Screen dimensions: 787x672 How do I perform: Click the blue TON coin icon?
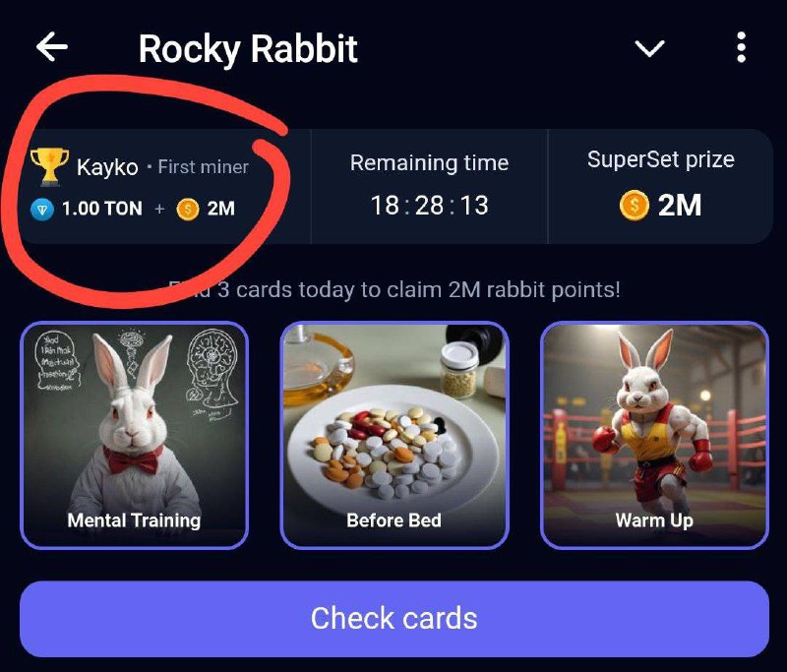pos(42,209)
